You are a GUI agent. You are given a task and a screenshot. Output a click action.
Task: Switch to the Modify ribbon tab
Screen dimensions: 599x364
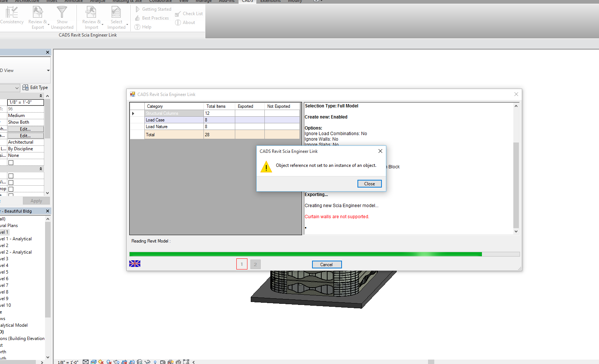tap(295, 1)
